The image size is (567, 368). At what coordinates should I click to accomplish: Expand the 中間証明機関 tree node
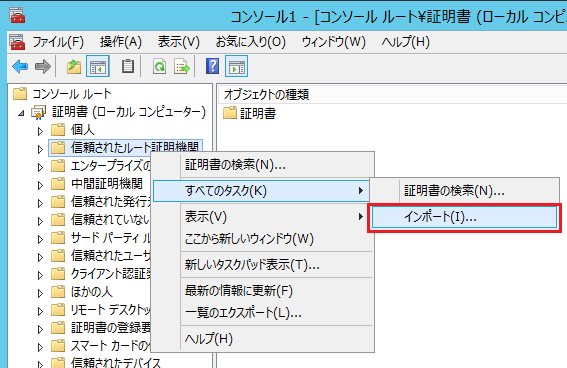[x=40, y=185]
